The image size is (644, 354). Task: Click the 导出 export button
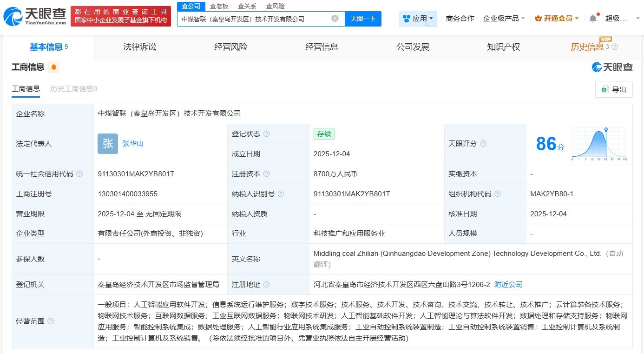click(x=614, y=90)
